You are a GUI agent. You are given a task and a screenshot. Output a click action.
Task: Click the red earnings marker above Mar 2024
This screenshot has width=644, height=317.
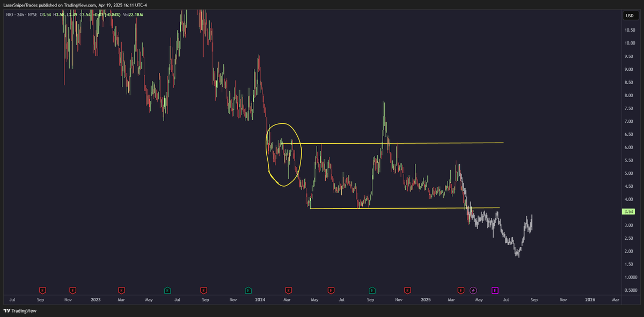click(x=289, y=290)
